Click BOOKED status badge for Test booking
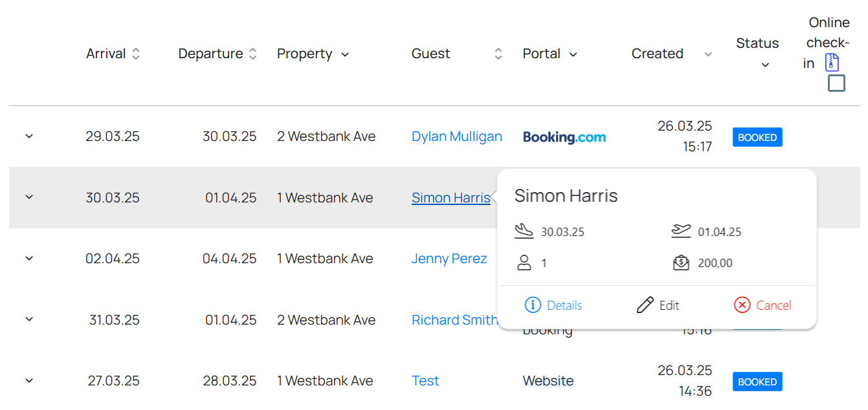 (x=757, y=382)
